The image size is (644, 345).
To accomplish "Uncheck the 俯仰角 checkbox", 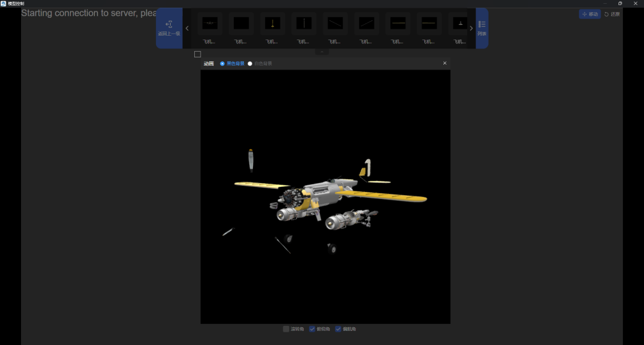I will tap(312, 329).
